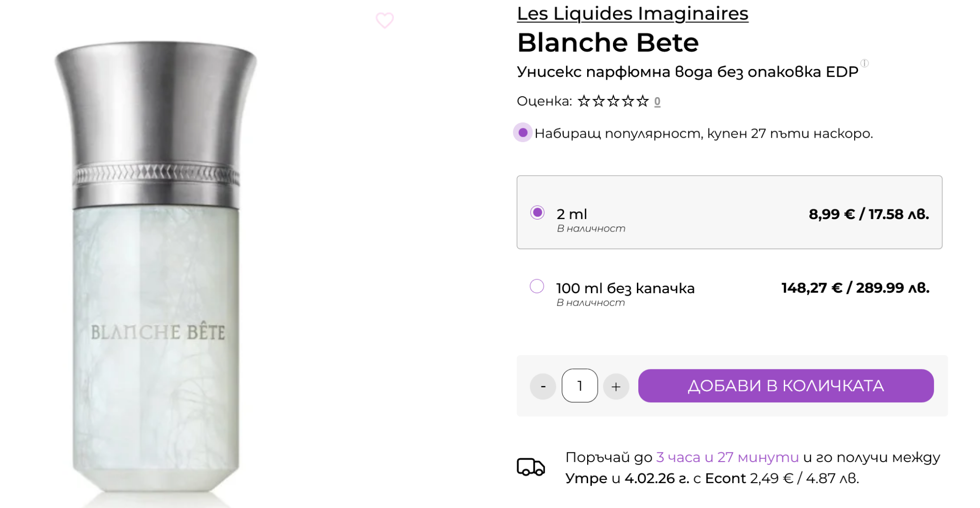This screenshot has width=980, height=508.
Task: Click the purple popularity dot indicator
Action: [523, 133]
